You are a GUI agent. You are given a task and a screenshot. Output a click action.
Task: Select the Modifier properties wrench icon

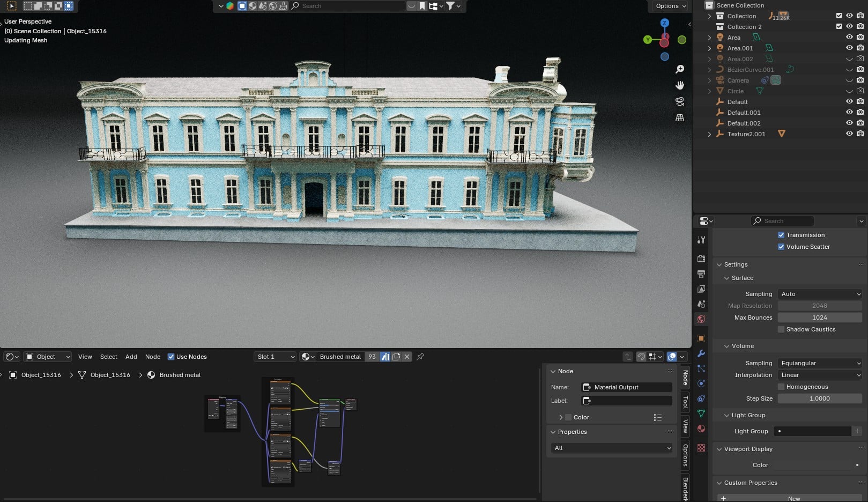click(x=701, y=353)
